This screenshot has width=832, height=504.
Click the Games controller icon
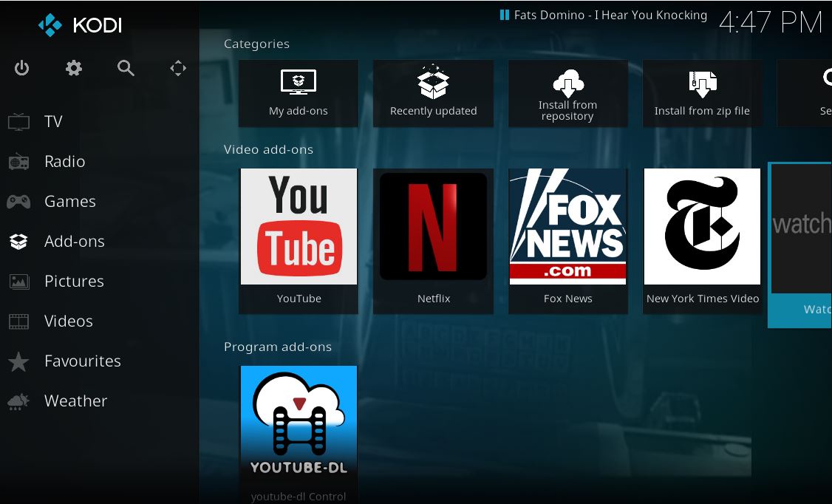(18, 202)
